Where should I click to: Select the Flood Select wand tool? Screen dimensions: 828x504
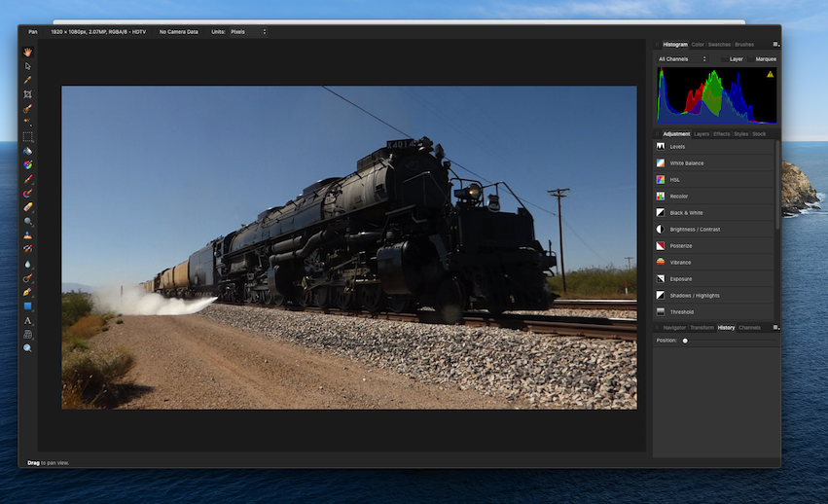[x=27, y=123]
